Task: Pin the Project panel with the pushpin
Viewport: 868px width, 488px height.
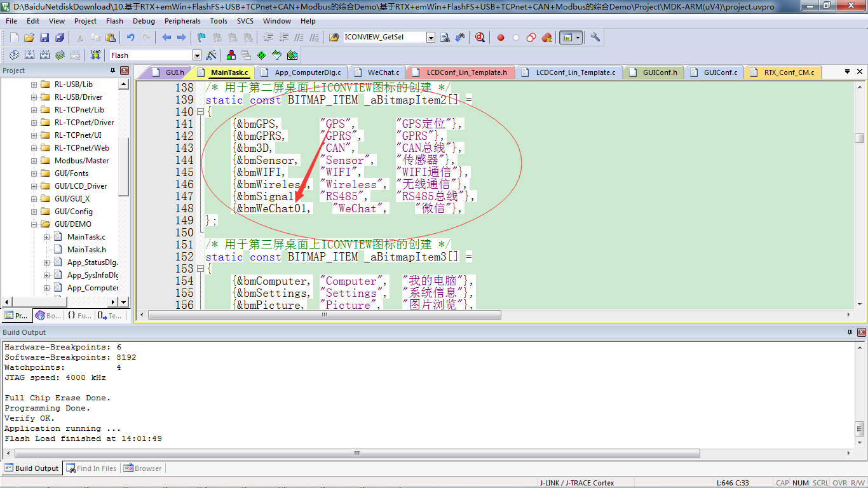Action: point(112,71)
